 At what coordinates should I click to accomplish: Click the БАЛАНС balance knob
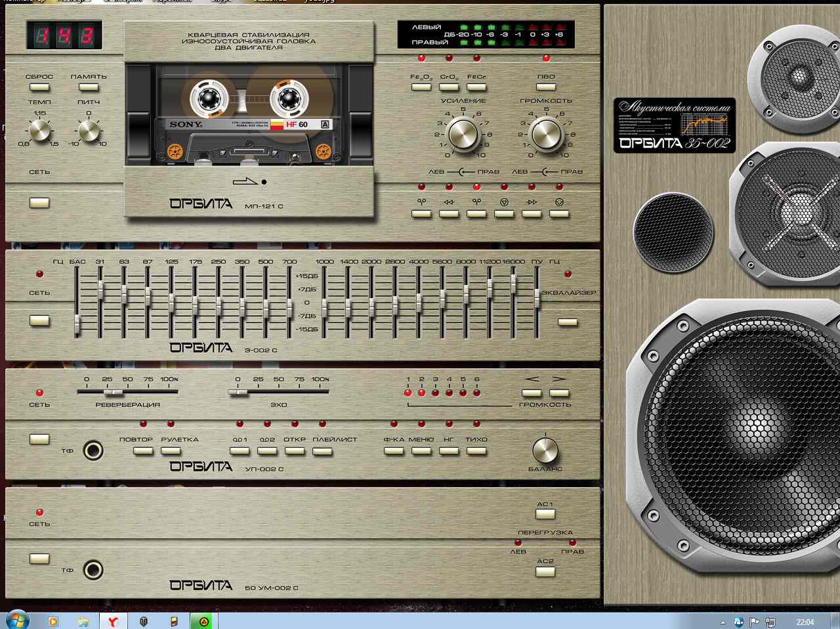[545, 450]
